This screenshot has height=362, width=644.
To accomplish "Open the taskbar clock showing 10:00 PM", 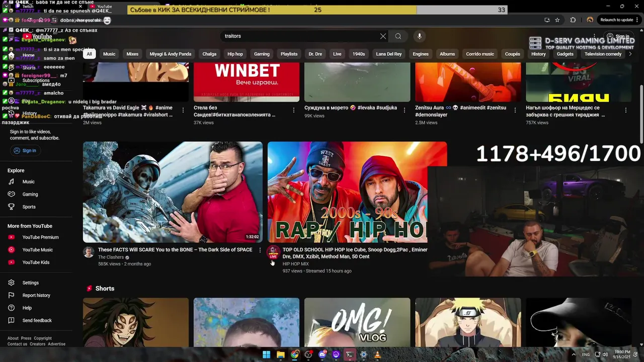I will click(623, 354).
